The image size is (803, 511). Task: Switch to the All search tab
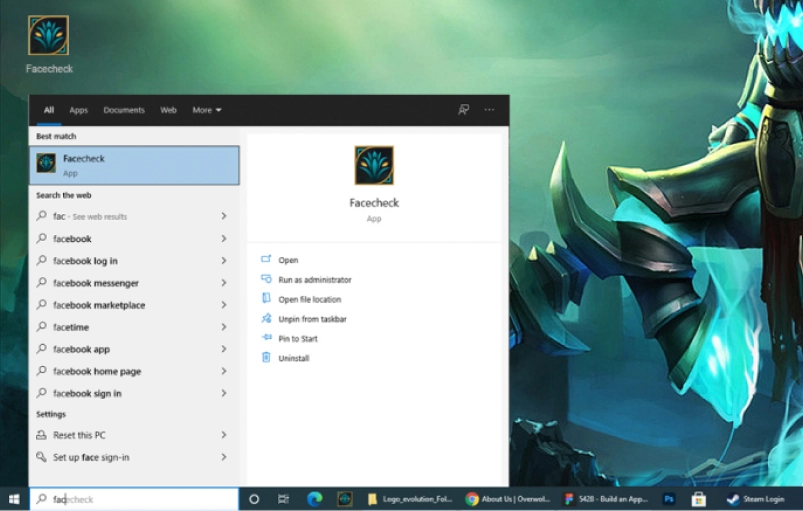[x=49, y=110]
